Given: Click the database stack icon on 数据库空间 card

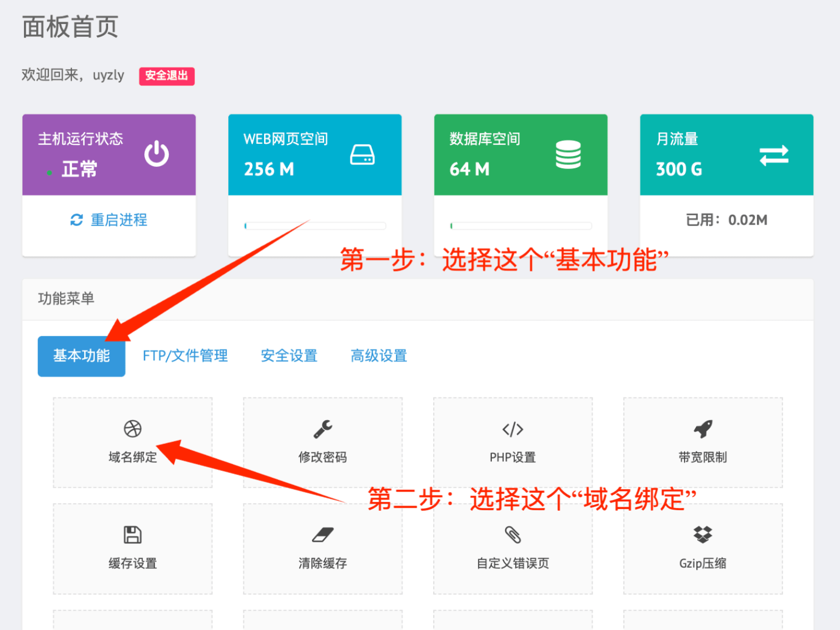Looking at the screenshot, I should click(568, 154).
